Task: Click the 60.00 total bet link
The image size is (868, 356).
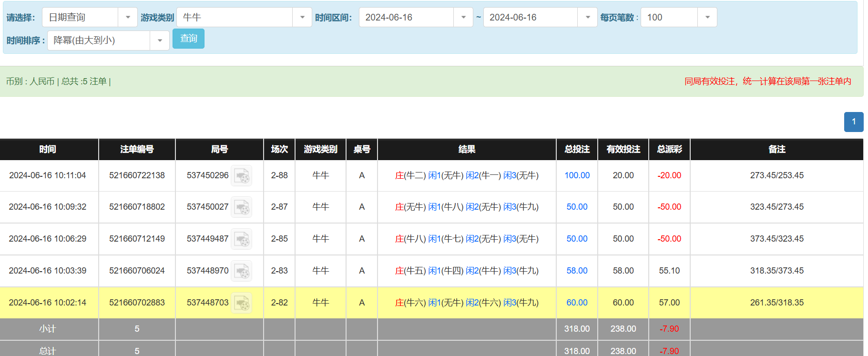Action: (577, 303)
